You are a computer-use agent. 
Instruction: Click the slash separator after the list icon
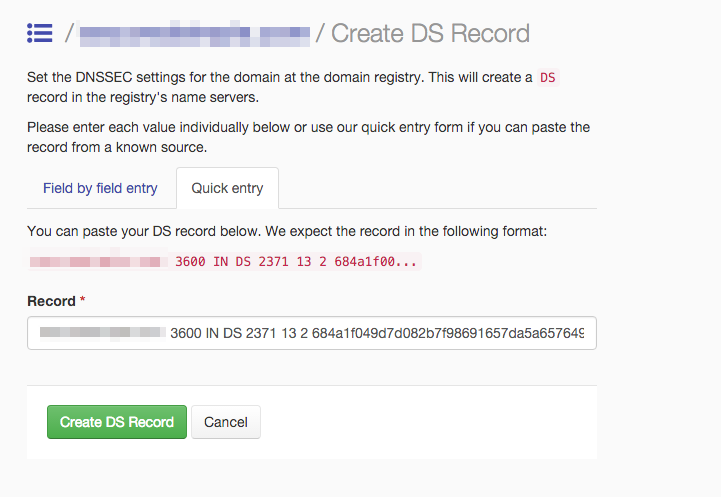coord(69,33)
